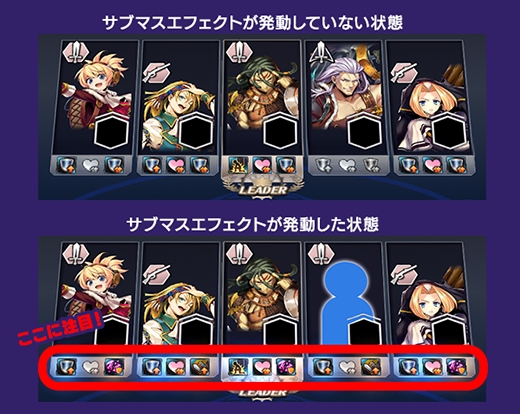This screenshot has width=520, height=414.
Task: Tap the pink heart icon under upper bandana character
Action: point(175,165)
